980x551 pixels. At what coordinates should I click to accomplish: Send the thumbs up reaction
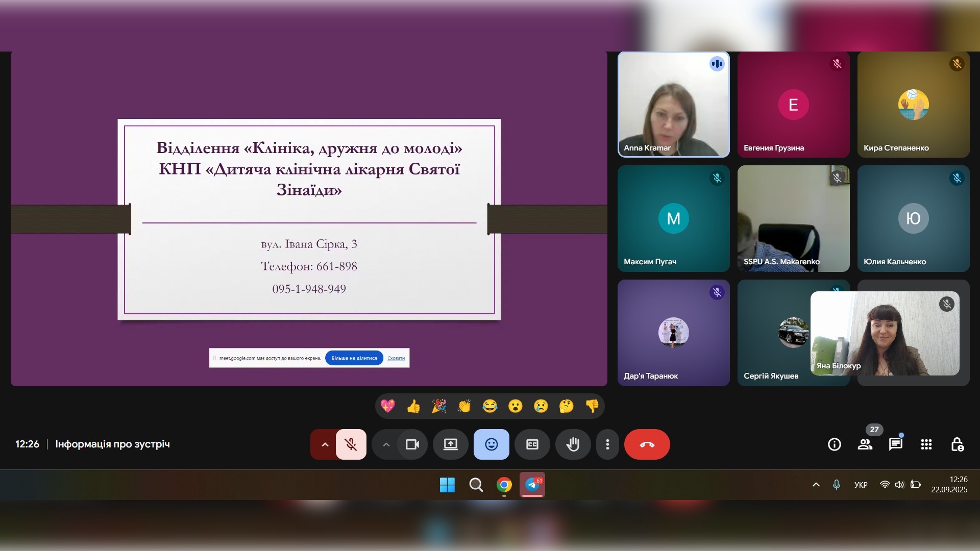coord(413,406)
